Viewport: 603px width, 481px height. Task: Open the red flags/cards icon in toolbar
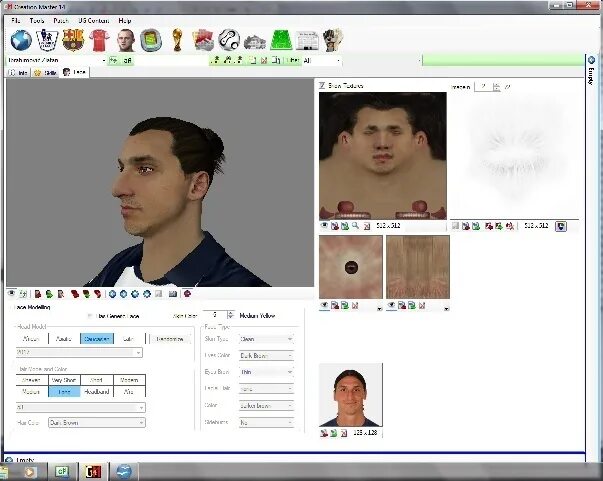coord(203,40)
